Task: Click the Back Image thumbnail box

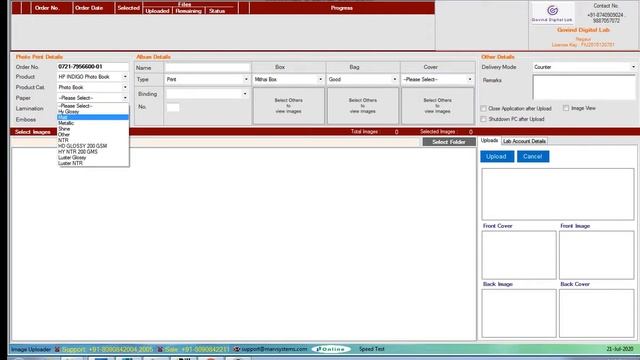Action: pos(519,313)
